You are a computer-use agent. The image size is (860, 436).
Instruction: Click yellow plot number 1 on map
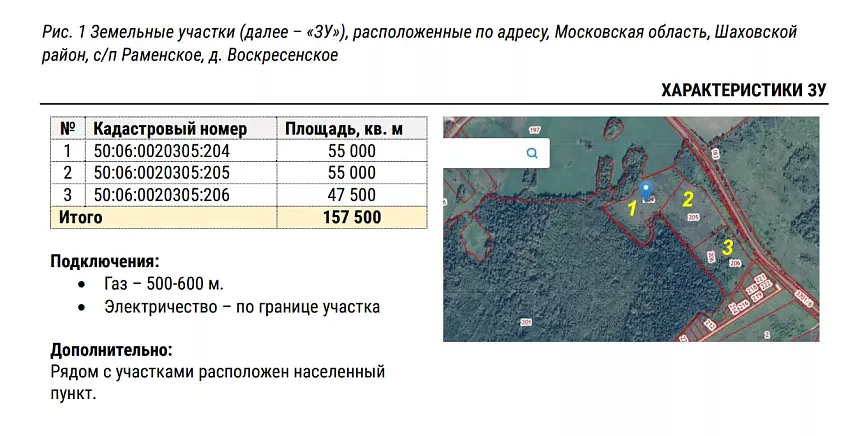(x=631, y=208)
